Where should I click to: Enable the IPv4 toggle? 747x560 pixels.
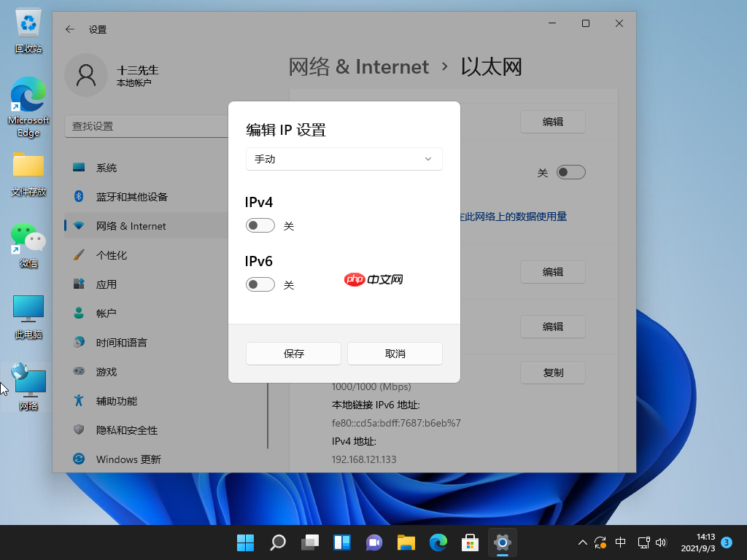260,225
